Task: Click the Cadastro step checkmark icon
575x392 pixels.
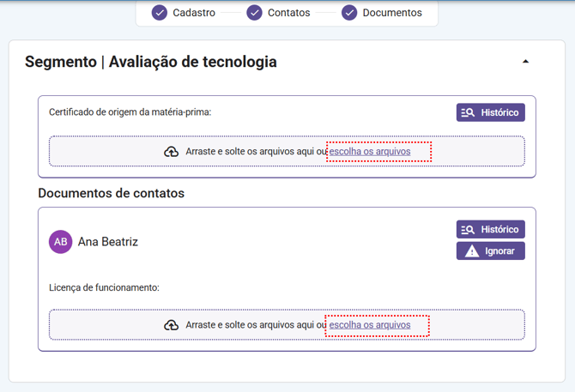Action: pos(160,13)
